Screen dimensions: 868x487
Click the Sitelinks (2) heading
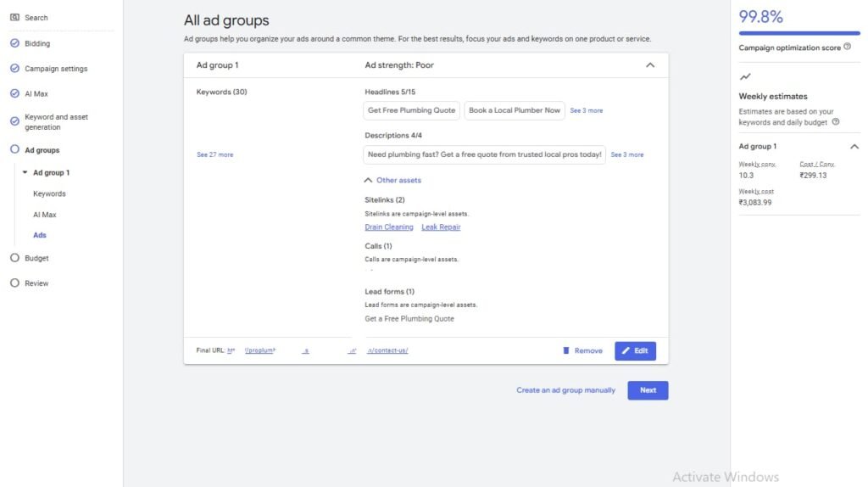(x=384, y=199)
